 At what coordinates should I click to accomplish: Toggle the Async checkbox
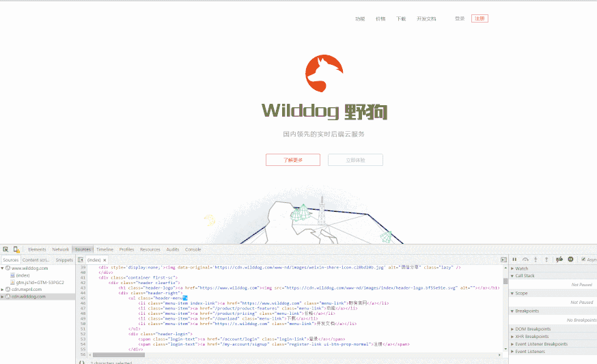(583, 260)
